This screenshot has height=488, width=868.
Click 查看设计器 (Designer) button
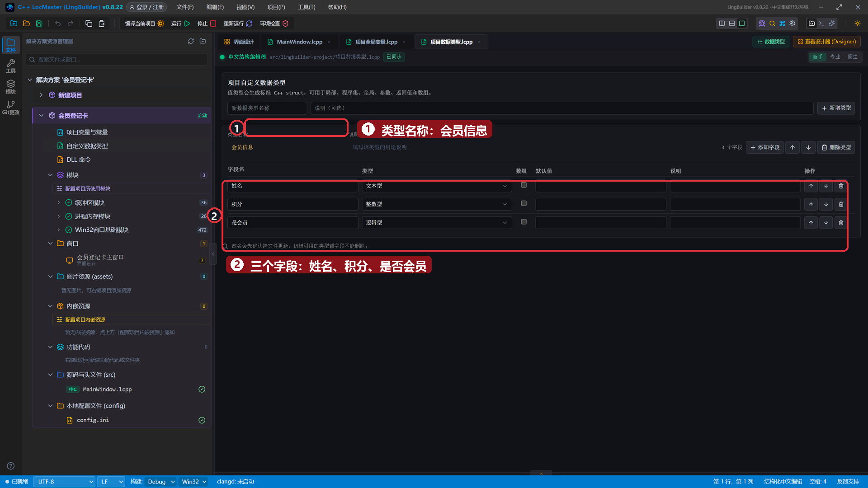826,42
